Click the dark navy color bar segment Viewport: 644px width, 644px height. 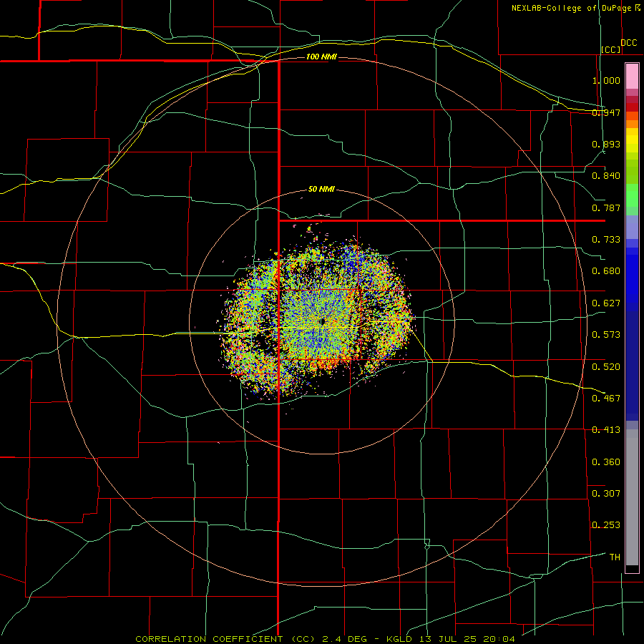632,366
